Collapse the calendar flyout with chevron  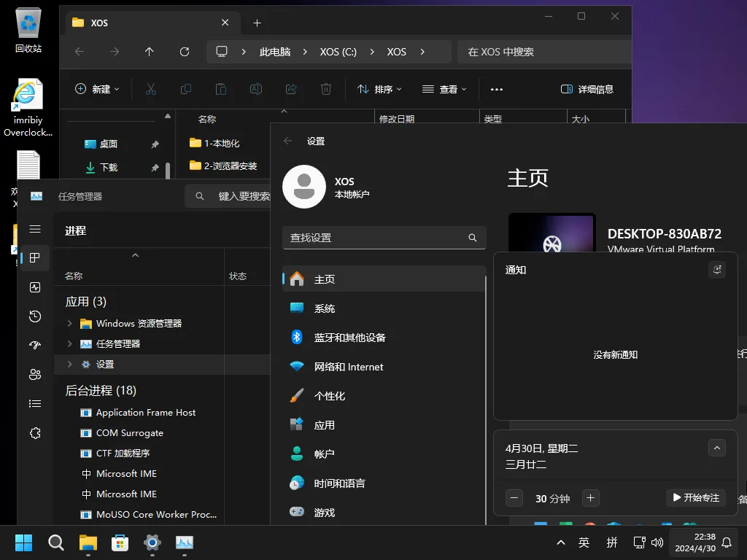pyautogui.click(x=717, y=448)
